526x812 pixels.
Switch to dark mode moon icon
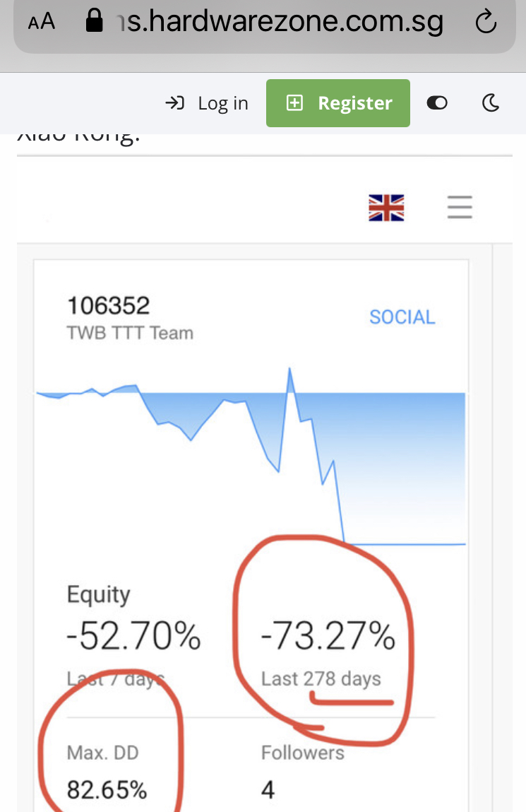pos(490,103)
